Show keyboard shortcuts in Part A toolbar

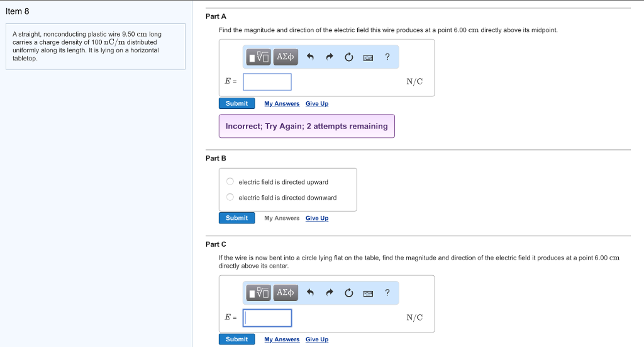(369, 57)
